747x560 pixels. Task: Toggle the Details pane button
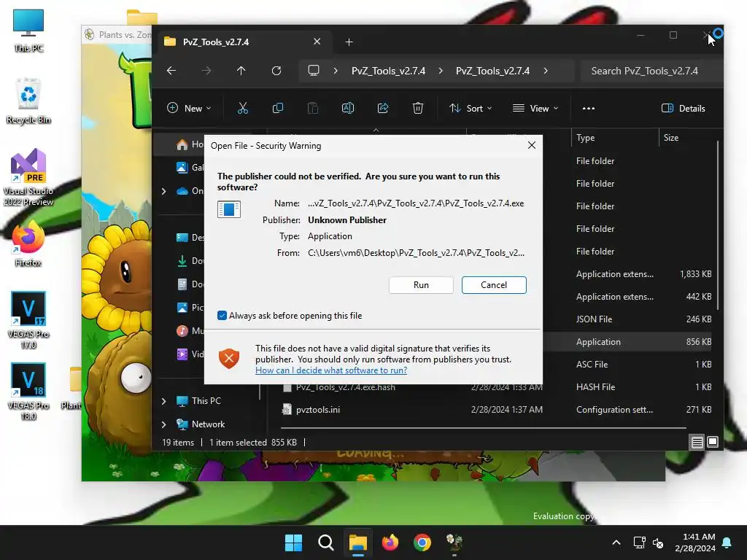683,108
